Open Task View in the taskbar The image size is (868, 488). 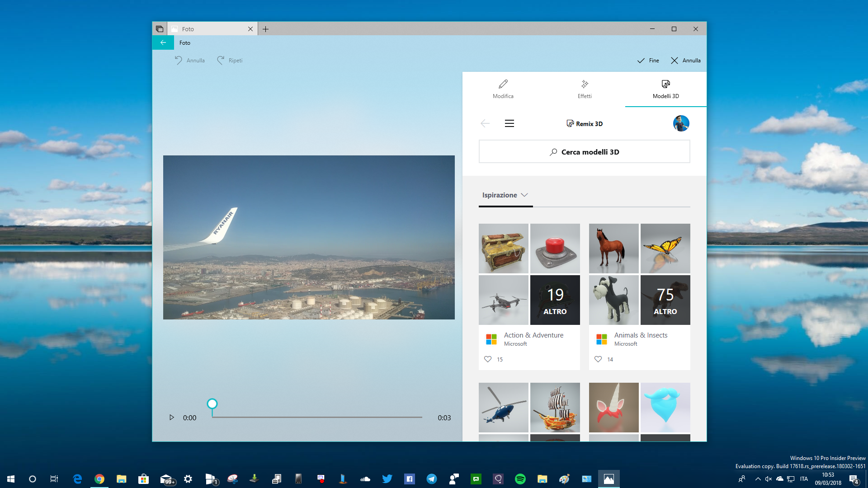coord(54,479)
